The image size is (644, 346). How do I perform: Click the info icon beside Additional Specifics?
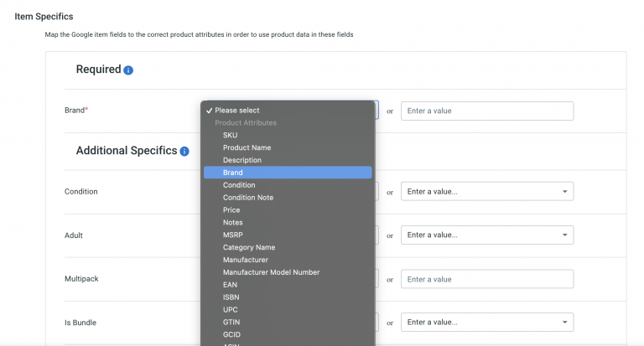point(184,152)
